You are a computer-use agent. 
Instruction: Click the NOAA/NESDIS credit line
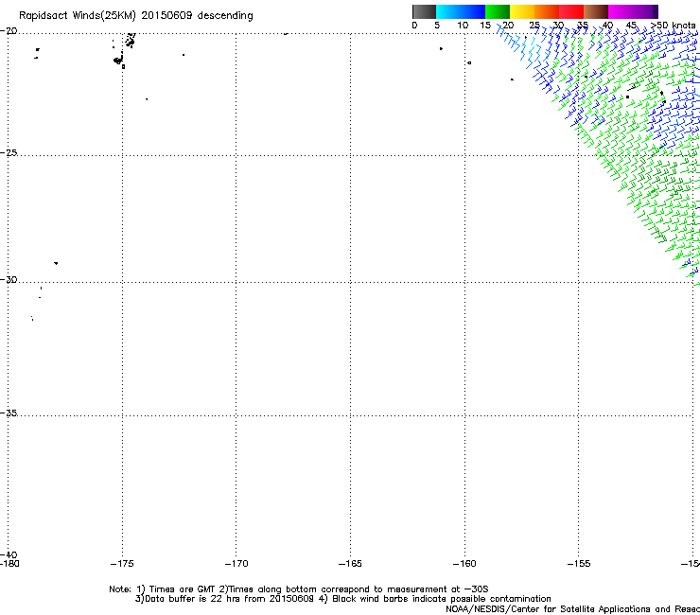point(572,609)
